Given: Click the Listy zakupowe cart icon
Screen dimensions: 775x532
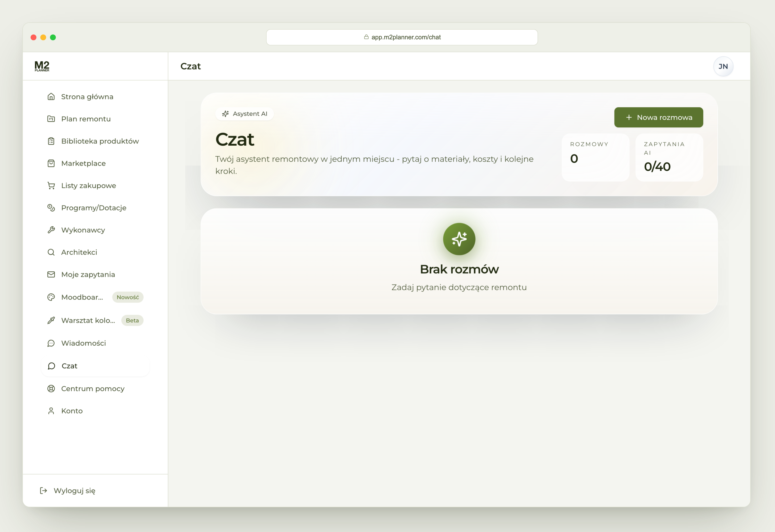Looking at the screenshot, I should (x=51, y=186).
